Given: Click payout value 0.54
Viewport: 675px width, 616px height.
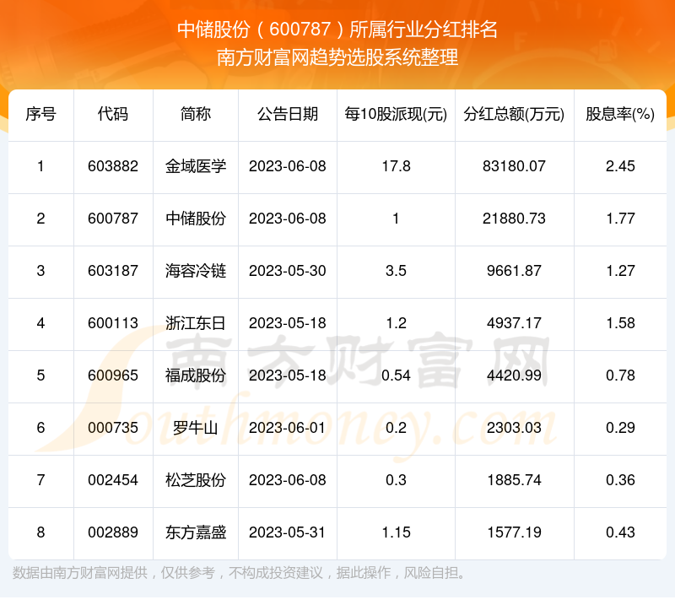Looking at the screenshot, I should (x=396, y=376).
